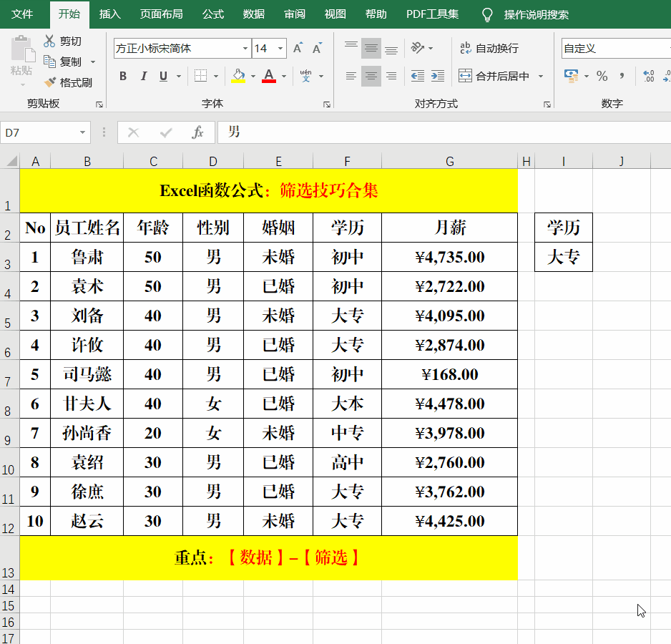The width and height of the screenshot is (671, 644).
Task: Click Wrap Text (自动换行) button
Action: point(489,48)
